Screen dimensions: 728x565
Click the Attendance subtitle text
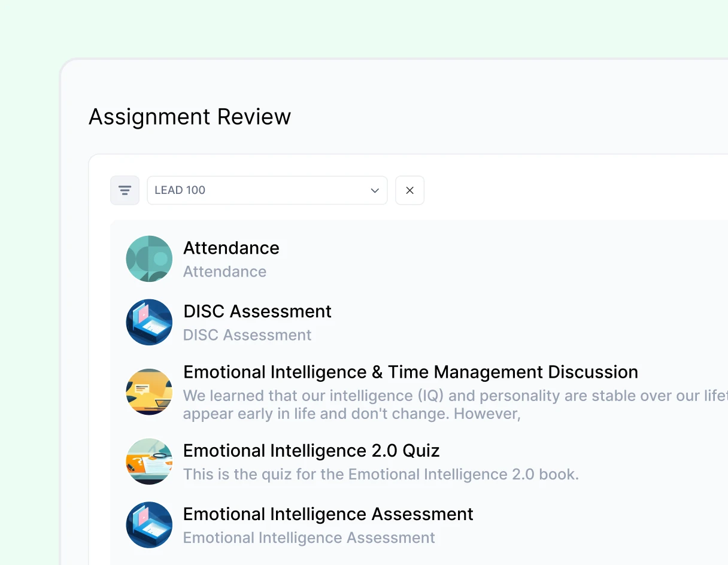click(225, 271)
